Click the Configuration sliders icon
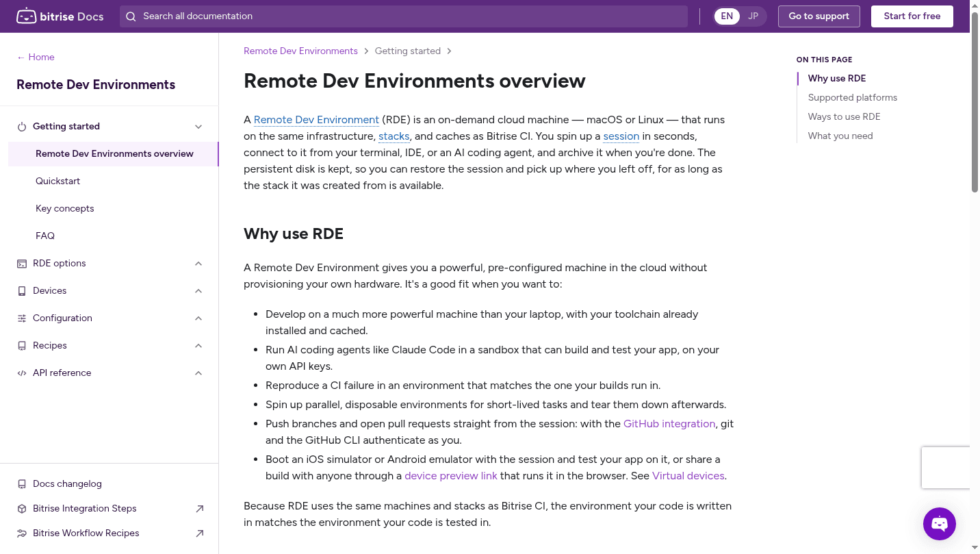The width and height of the screenshot is (980, 554). click(x=22, y=318)
